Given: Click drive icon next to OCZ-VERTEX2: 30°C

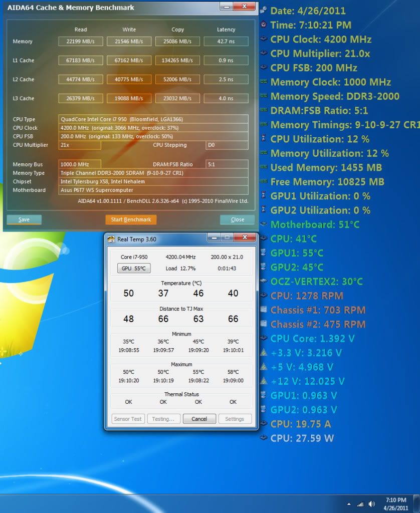Looking at the screenshot, I should pyautogui.click(x=264, y=281).
